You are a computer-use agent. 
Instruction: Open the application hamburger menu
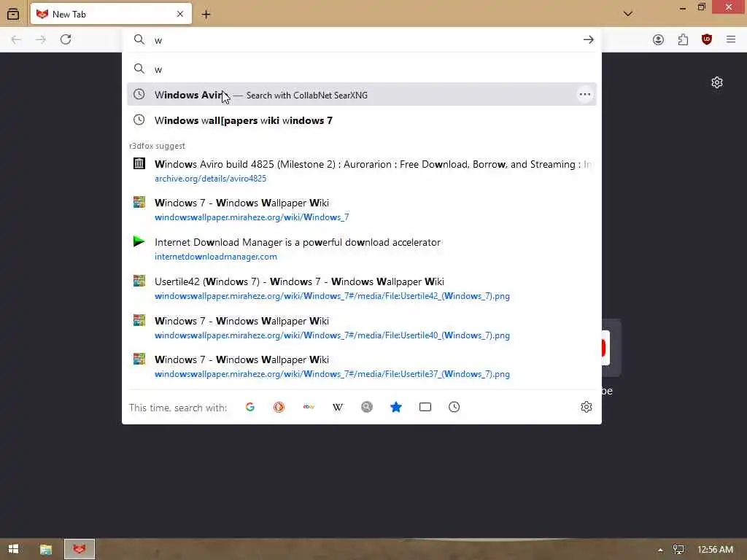(731, 39)
